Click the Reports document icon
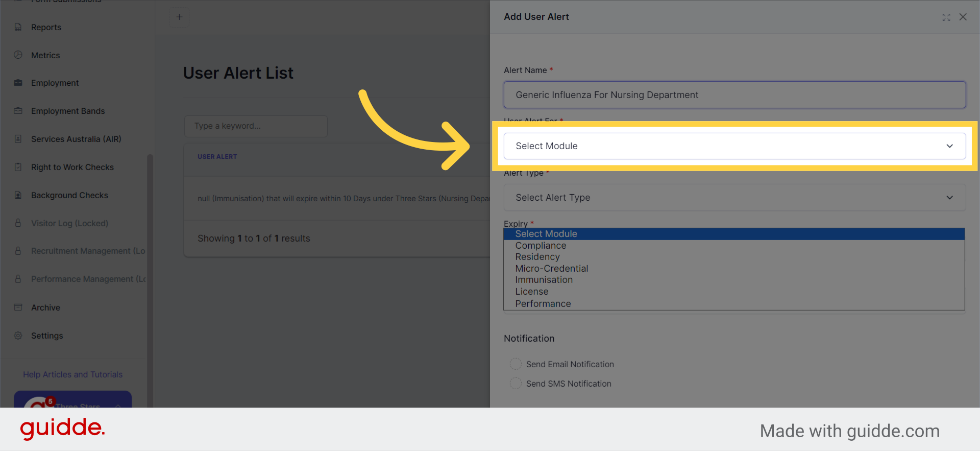 [x=18, y=27]
